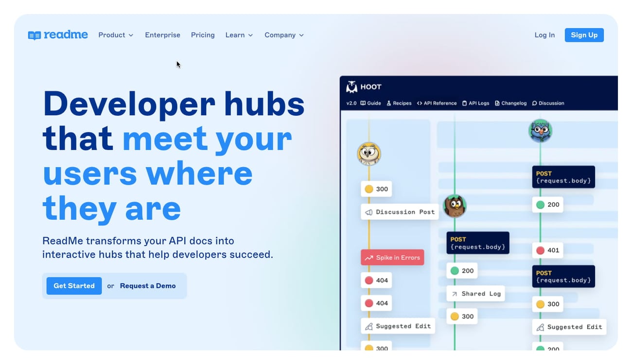The width and height of the screenshot is (632, 364).
Task: Click the HOOT owl logo in the hub header
Action: tap(351, 86)
